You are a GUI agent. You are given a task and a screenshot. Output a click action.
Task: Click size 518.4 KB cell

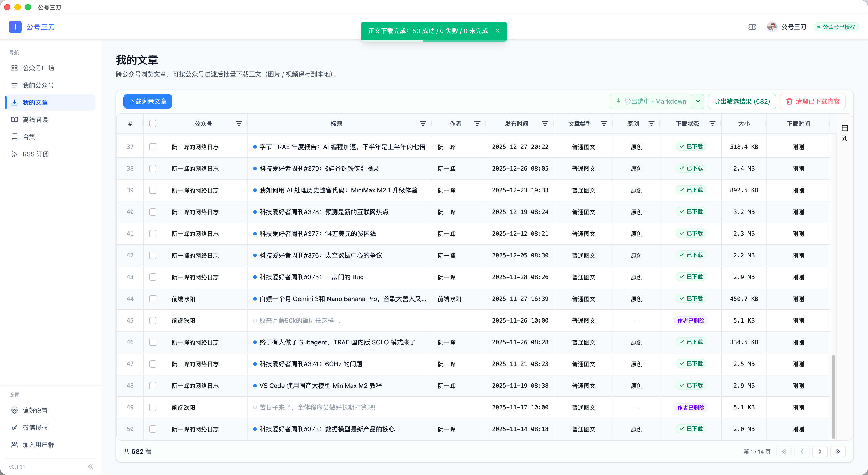pos(744,147)
